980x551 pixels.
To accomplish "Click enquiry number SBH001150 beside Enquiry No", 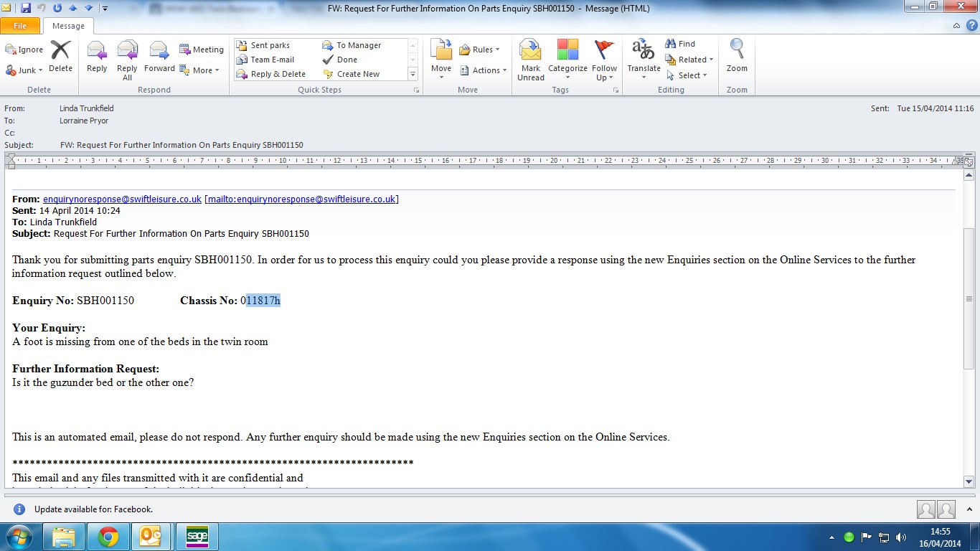I will click(105, 301).
